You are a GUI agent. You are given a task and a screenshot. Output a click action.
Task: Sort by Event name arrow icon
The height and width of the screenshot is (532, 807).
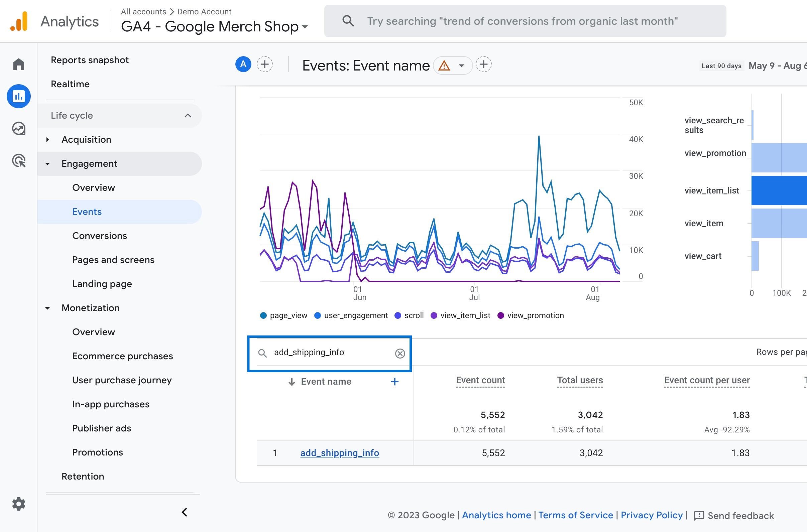coord(292,382)
